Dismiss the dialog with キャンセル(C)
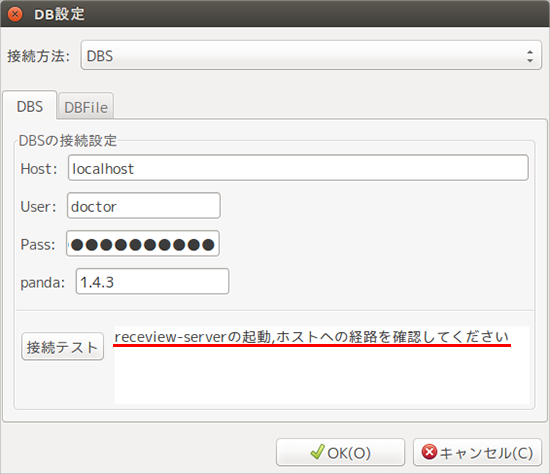Viewport: 550px width, 474px height. 477,452
